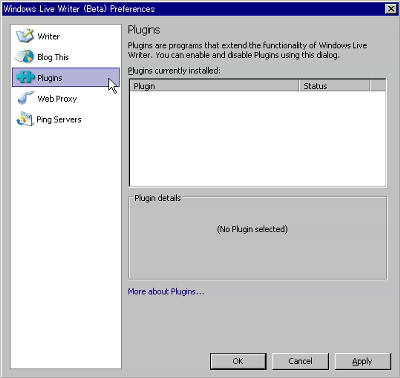Click the Writer notebook icon
The height and width of the screenshot is (378, 400).
[25, 36]
